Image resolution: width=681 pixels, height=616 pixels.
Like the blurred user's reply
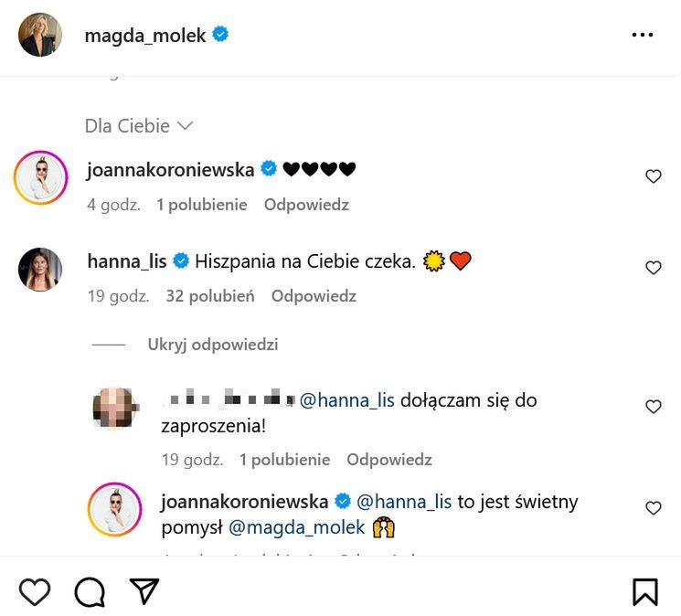coord(653,407)
